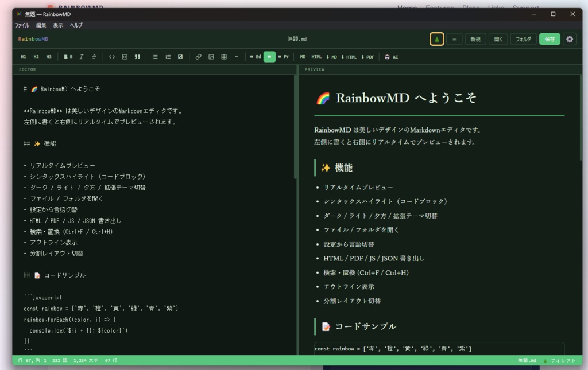Viewport: 588px width, 370px height.
Task: Open the settings gear
Action: (x=569, y=38)
